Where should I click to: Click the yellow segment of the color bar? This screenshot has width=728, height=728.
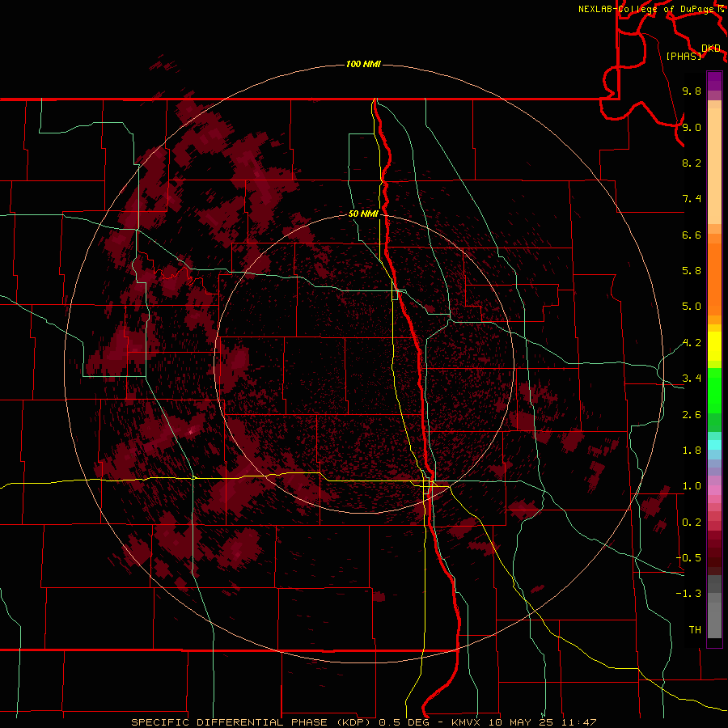tap(714, 346)
